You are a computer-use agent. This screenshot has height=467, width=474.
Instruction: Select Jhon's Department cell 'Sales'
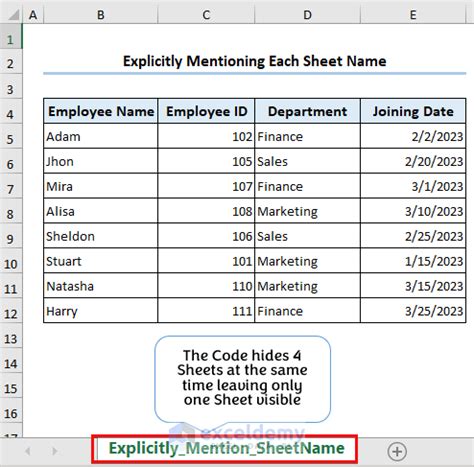[307, 161]
